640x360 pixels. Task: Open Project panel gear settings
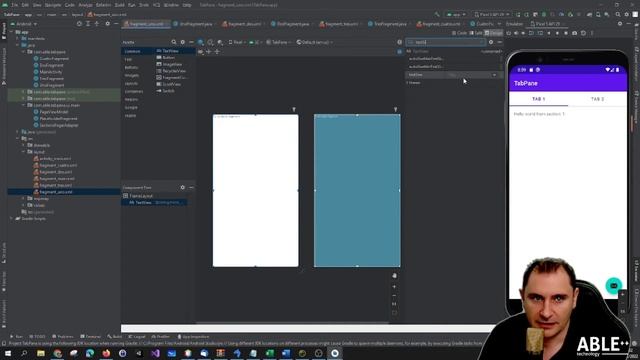[107, 24]
